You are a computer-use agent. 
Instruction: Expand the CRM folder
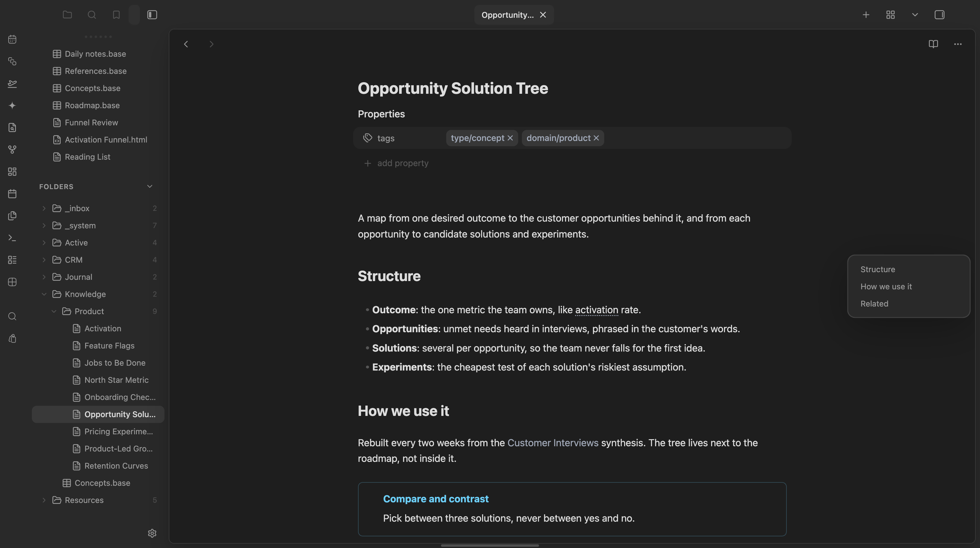pos(44,260)
